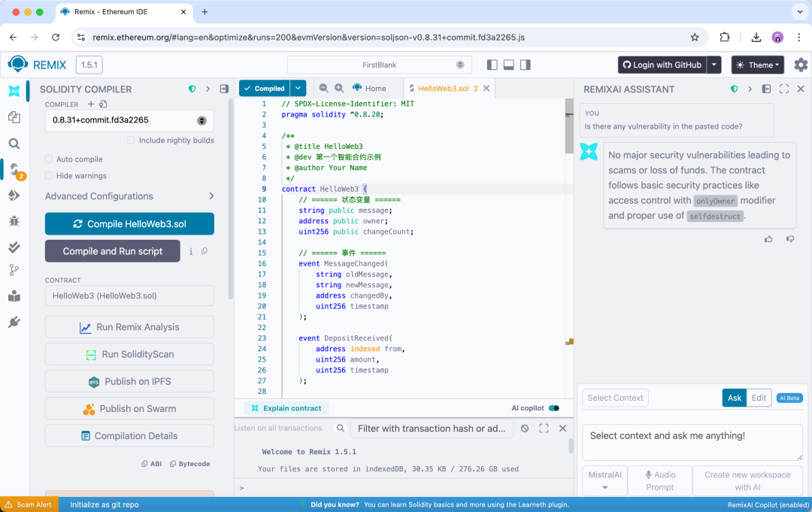
Task: Open the compiler version dropdown
Action: click(x=129, y=120)
